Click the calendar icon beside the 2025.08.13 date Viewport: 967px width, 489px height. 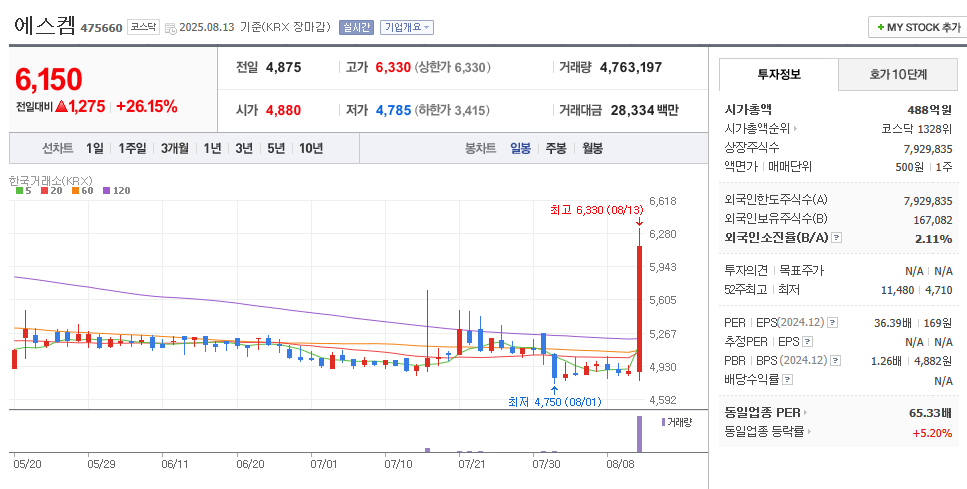(171, 28)
